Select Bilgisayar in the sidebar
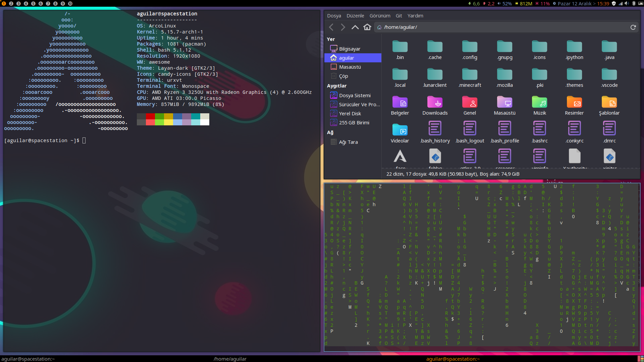This screenshot has height=362, width=644. pyautogui.click(x=350, y=49)
